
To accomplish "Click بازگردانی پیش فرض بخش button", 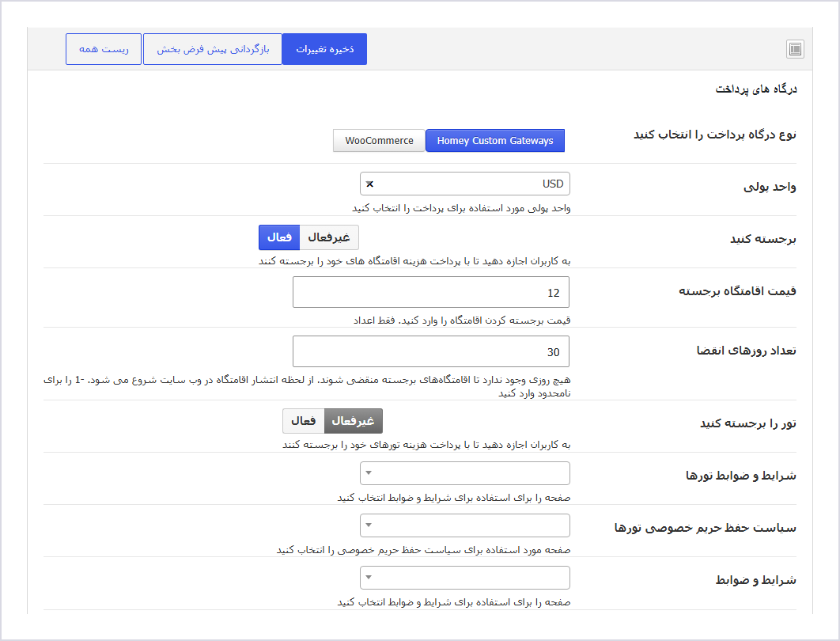I will [x=213, y=49].
